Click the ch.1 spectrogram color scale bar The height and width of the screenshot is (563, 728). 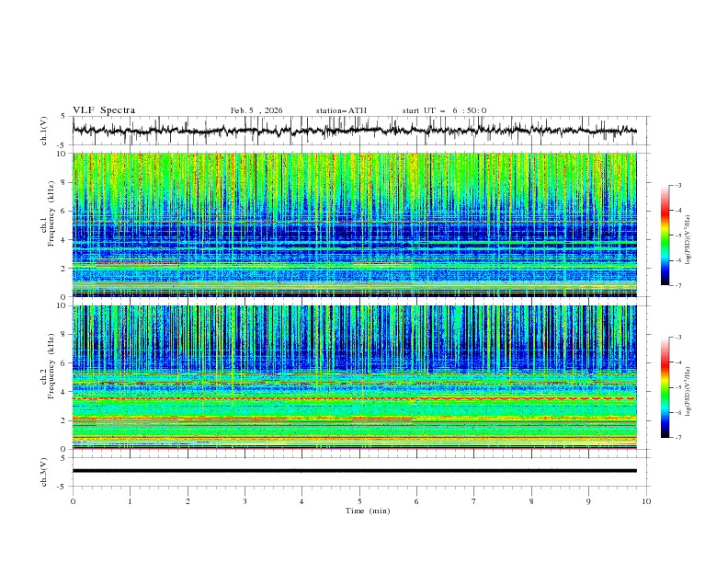(665, 236)
